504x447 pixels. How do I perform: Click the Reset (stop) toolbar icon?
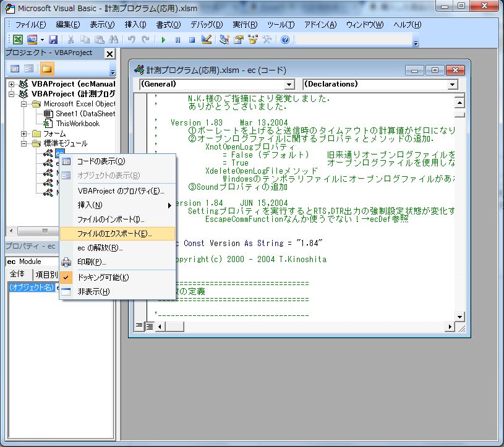click(x=192, y=40)
